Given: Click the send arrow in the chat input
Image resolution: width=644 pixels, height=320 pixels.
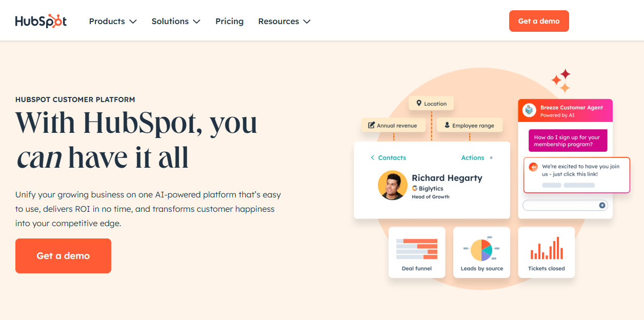Looking at the screenshot, I should coord(602,205).
